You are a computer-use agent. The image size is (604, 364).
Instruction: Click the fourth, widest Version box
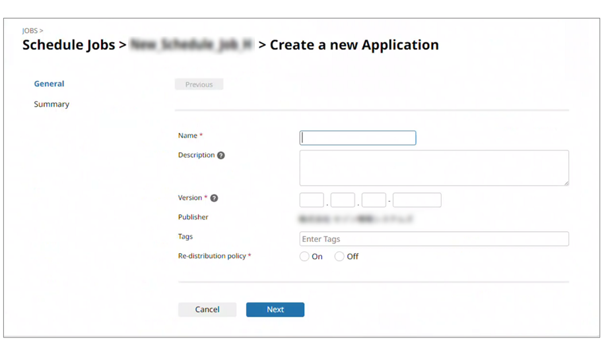coord(417,200)
